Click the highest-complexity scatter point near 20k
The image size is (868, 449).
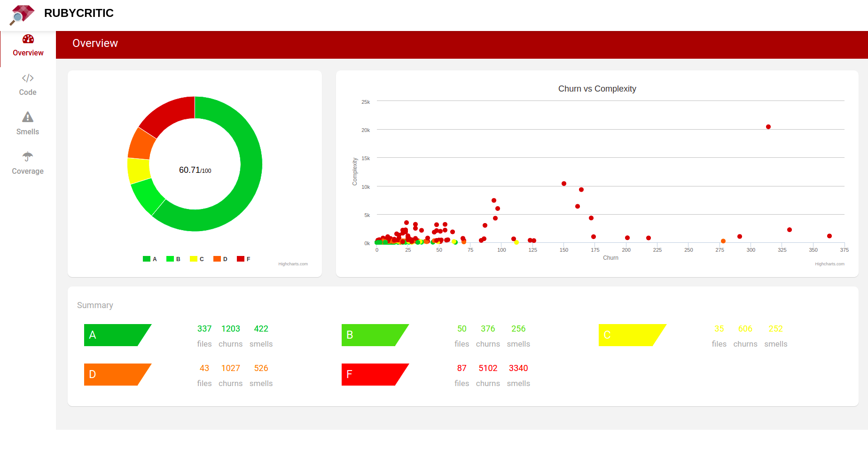[x=768, y=127]
